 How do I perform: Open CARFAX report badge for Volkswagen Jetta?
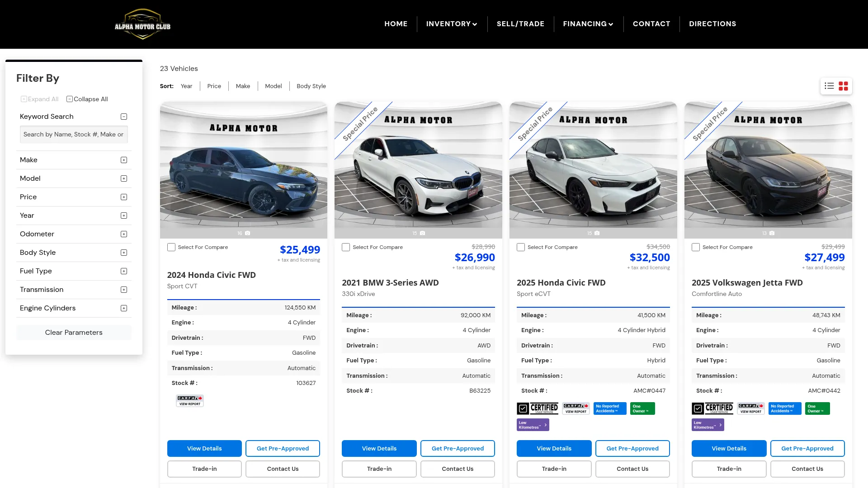751,408
